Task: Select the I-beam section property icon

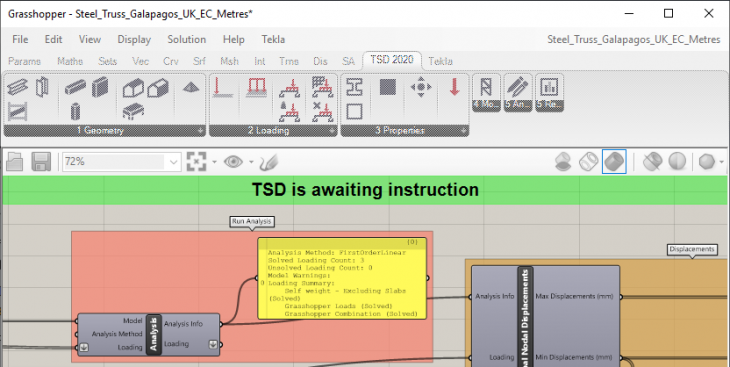Action: [354, 87]
